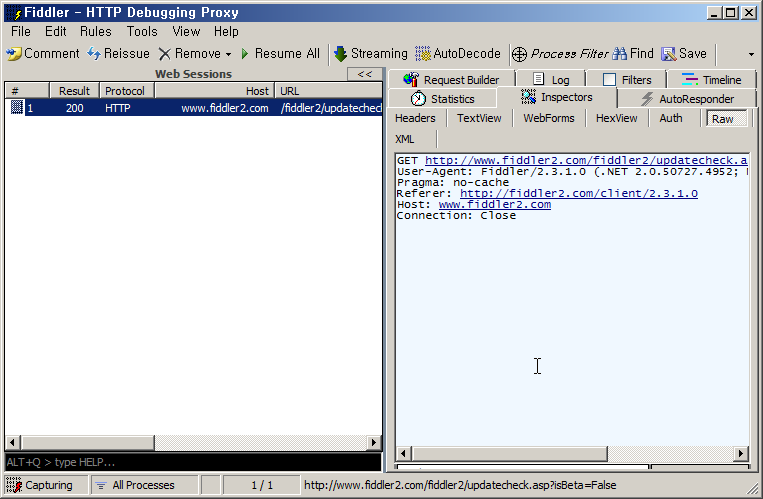Open the All Processes filter selector
This screenshot has height=499, width=763.
pyautogui.click(x=144, y=485)
